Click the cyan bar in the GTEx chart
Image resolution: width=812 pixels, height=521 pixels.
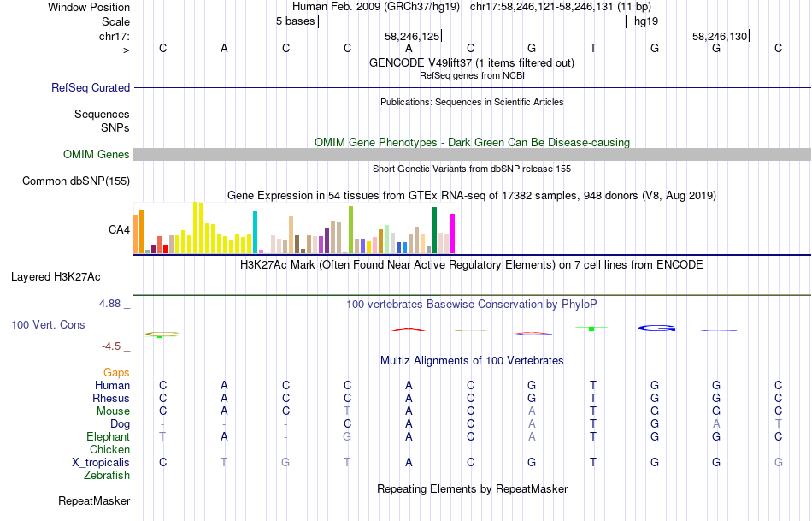255,232
